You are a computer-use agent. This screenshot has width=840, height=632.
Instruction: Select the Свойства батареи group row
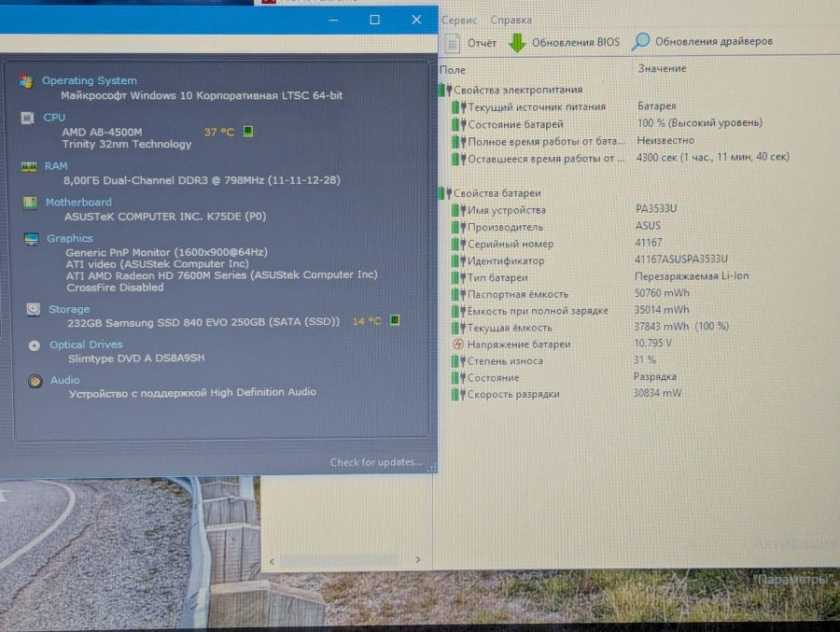coord(490,193)
